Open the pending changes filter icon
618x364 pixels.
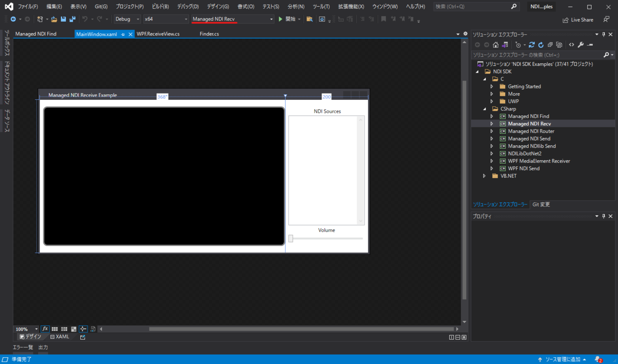[518, 45]
